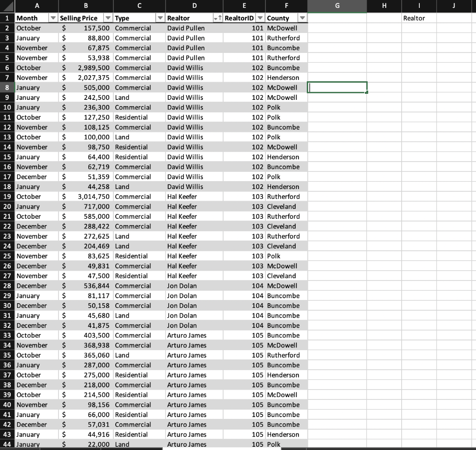Select column A header

[x=37, y=6]
